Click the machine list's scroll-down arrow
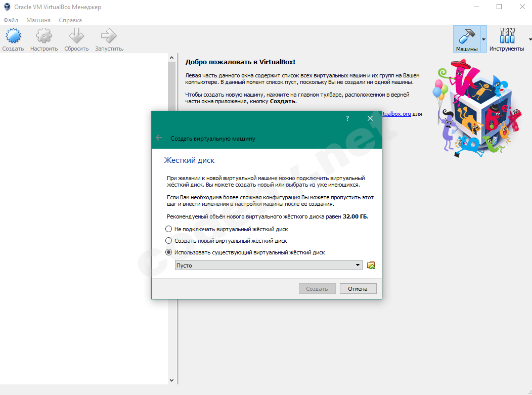The image size is (532, 395). tap(171, 380)
